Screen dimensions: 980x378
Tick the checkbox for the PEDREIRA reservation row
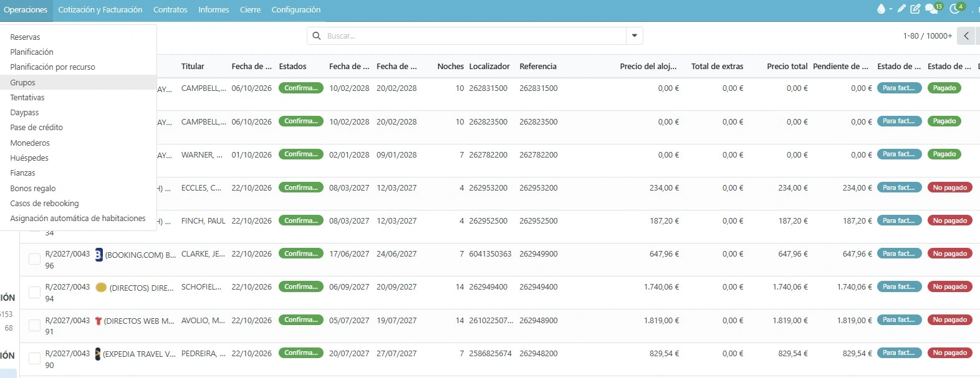[35, 358]
